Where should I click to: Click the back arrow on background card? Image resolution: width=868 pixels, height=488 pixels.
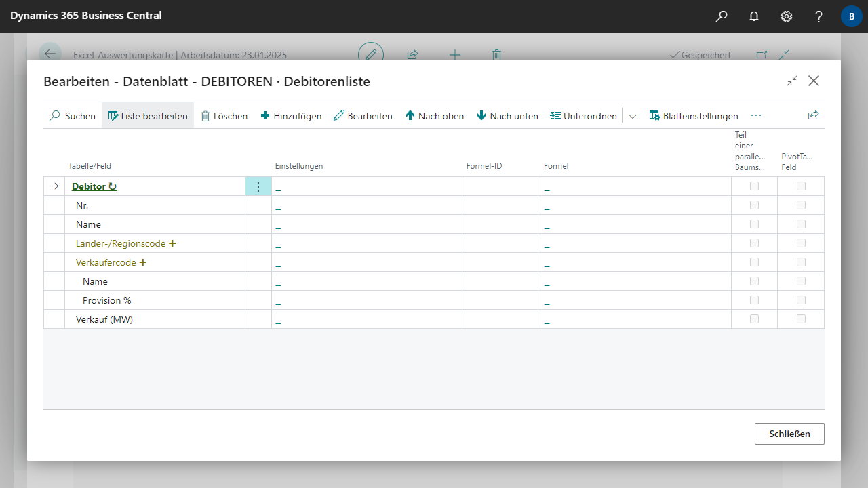50,54
